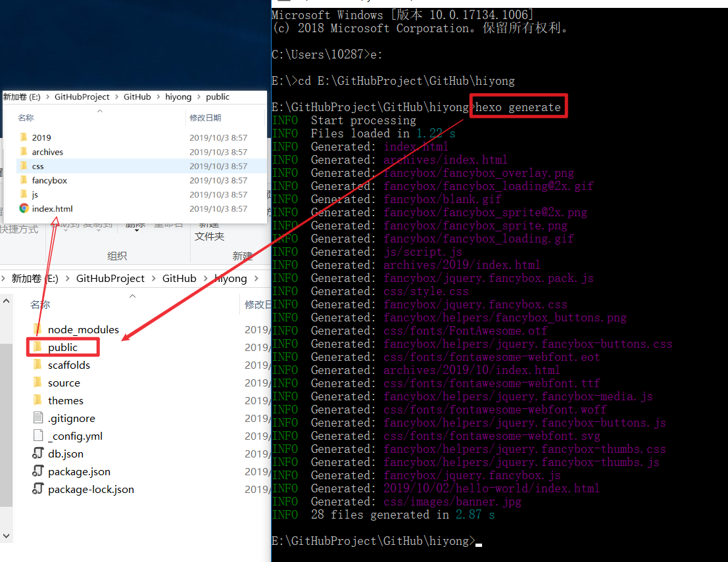Click GitHub in the public window breadcrumb
This screenshot has width=728, height=562.
click(137, 97)
